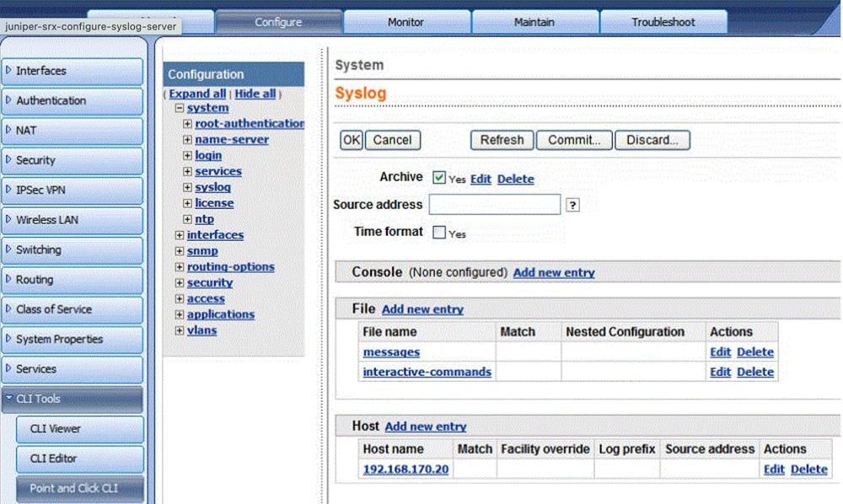843x504 pixels.
Task: Expand the vlans plus icon
Action: (180, 330)
